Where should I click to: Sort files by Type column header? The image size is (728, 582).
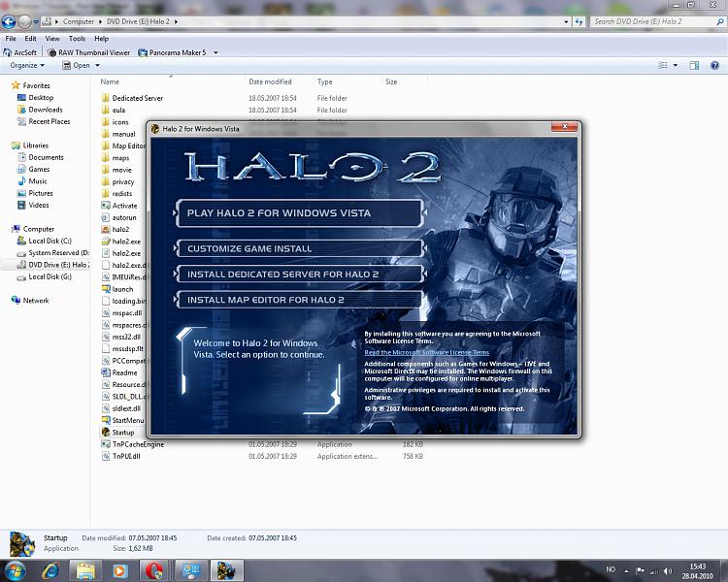(325, 81)
